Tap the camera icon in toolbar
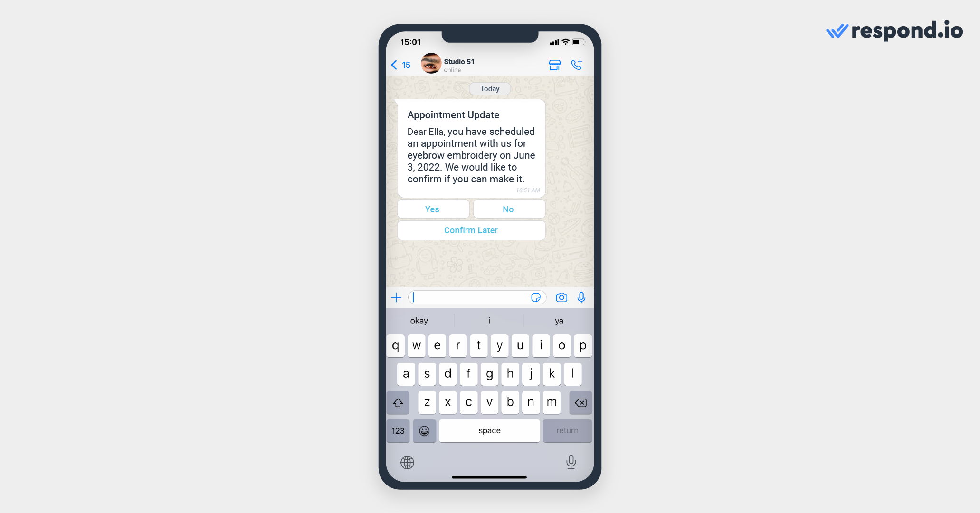This screenshot has width=980, height=513. click(559, 299)
